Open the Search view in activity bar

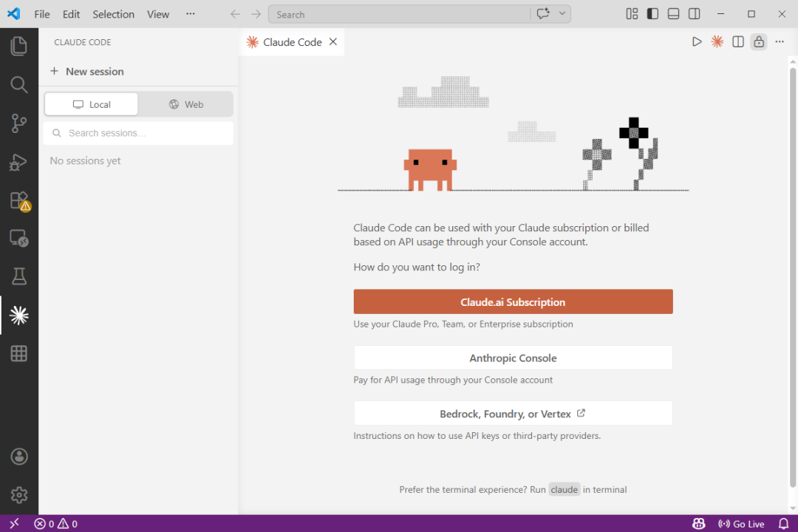(18, 84)
